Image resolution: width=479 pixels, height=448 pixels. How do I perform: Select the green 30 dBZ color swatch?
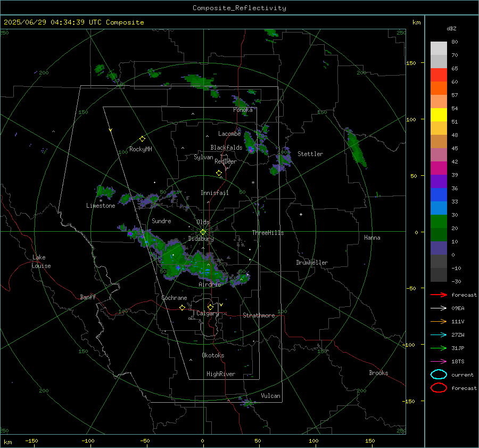(439, 221)
